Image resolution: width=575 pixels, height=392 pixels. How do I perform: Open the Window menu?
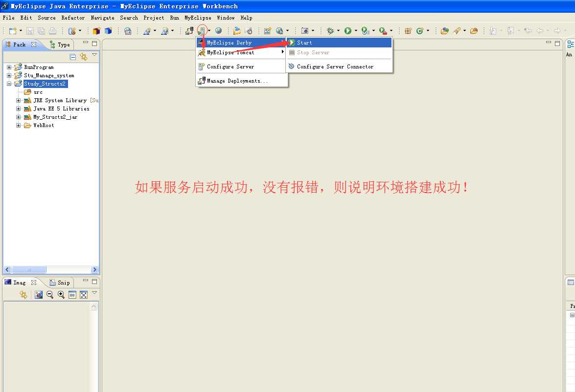click(x=226, y=18)
